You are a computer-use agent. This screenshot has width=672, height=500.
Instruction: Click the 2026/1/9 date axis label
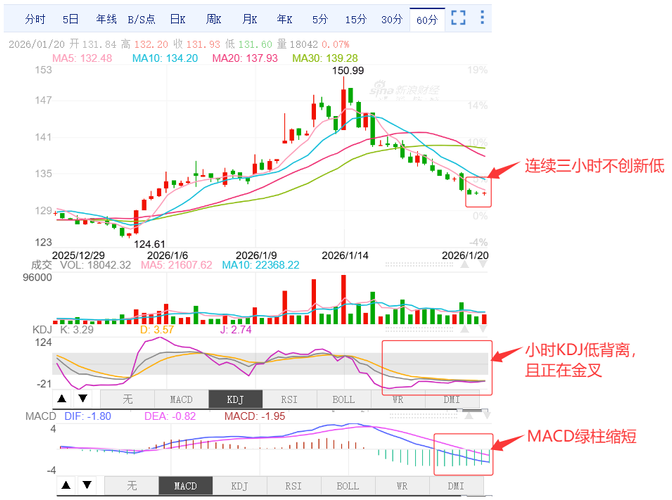tap(256, 256)
